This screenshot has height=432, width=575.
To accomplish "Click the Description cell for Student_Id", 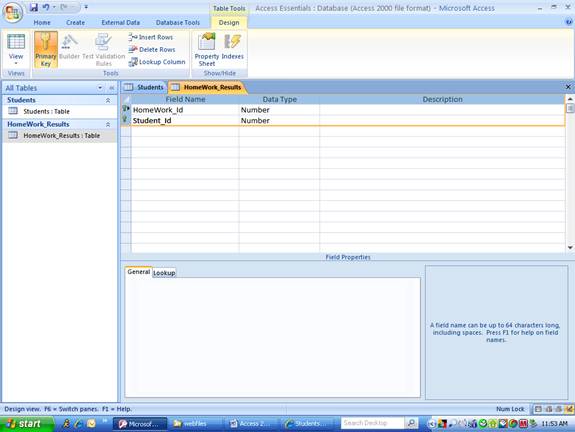I will [442, 121].
